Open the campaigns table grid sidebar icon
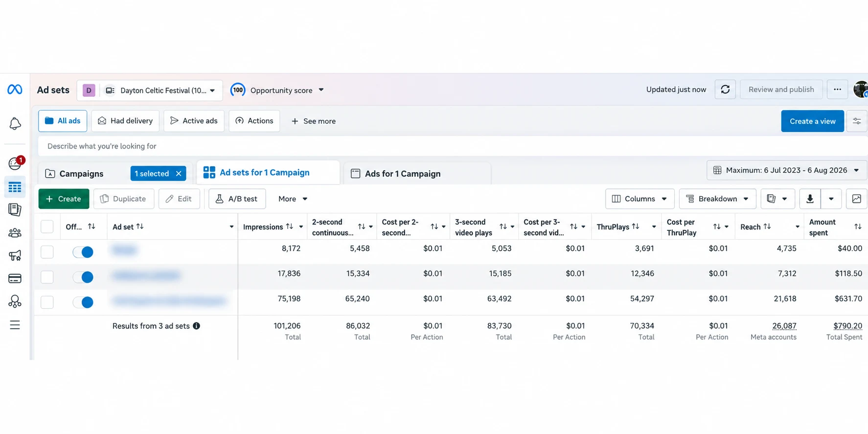The width and height of the screenshot is (868, 434). (15, 187)
